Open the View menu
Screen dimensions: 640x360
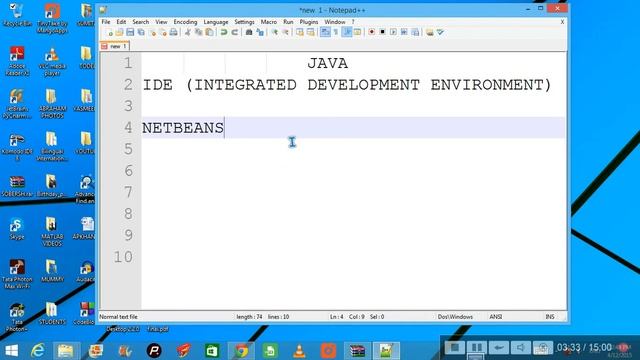click(x=161, y=22)
